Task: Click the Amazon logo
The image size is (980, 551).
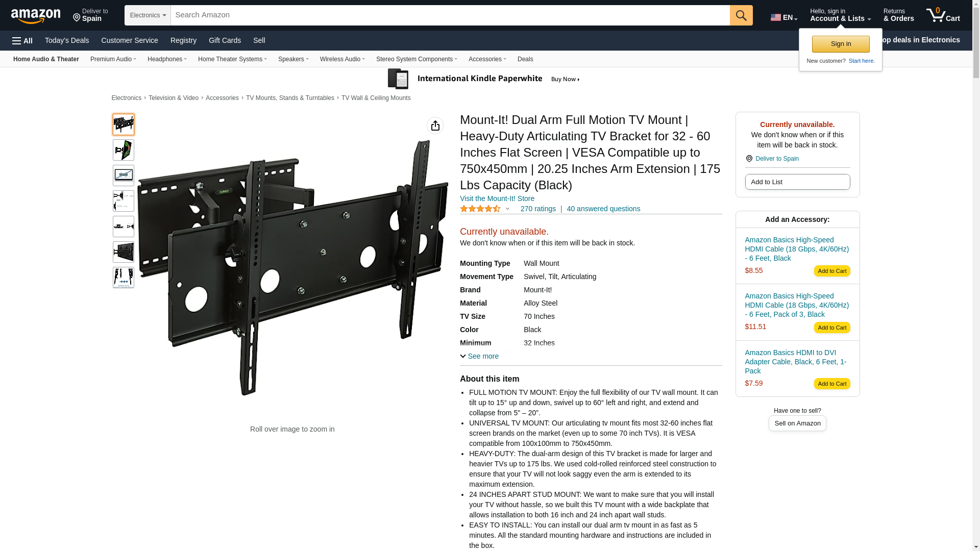Action: pyautogui.click(x=36, y=16)
